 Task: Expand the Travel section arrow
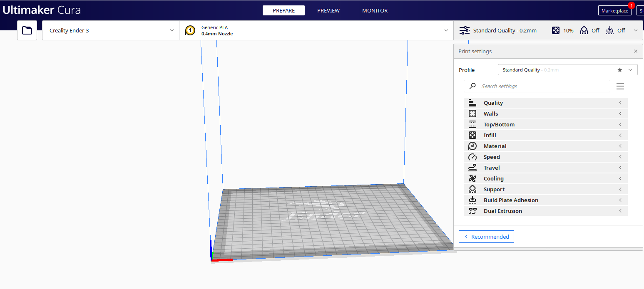pyautogui.click(x=620, y=168)
